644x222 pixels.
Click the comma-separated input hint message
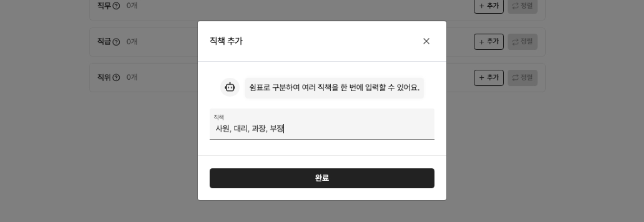(x=335, y=88)
